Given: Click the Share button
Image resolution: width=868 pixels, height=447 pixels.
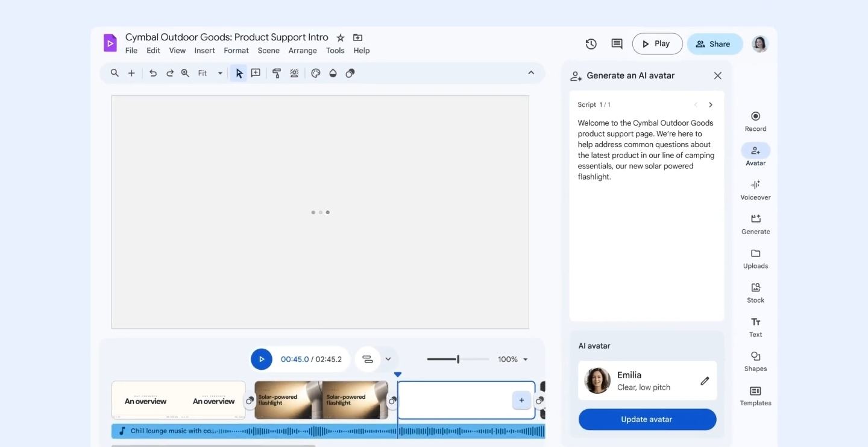Looking at the screenshot, I should [714, 43].
